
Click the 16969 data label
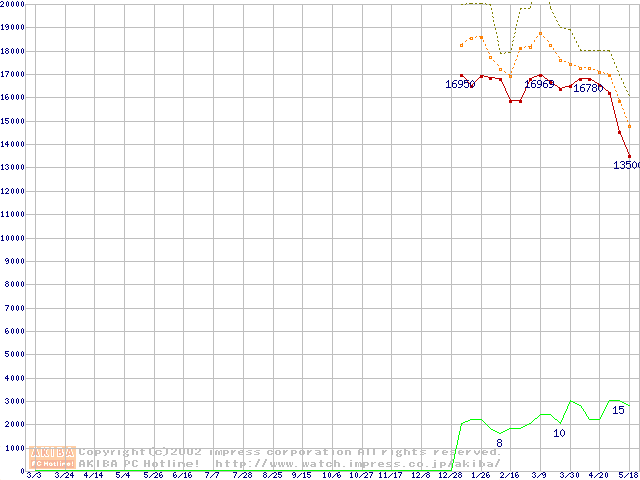point(540,84)
